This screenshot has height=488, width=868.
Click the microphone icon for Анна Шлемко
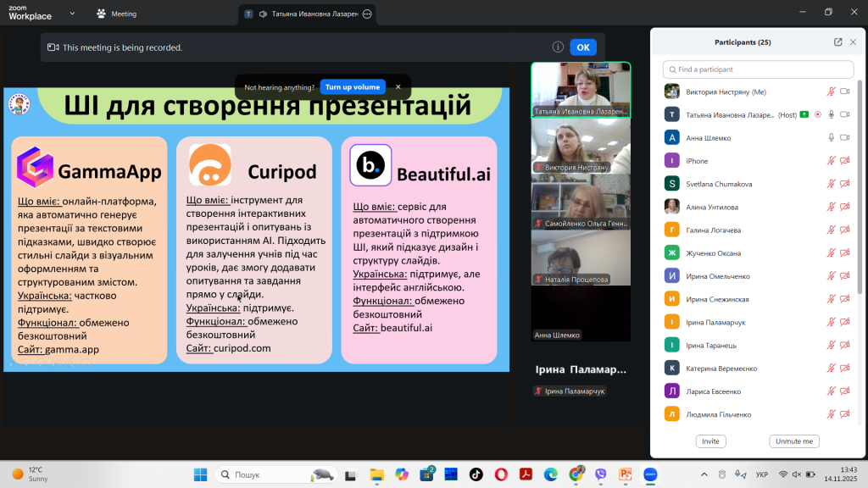tap(831, 137)
